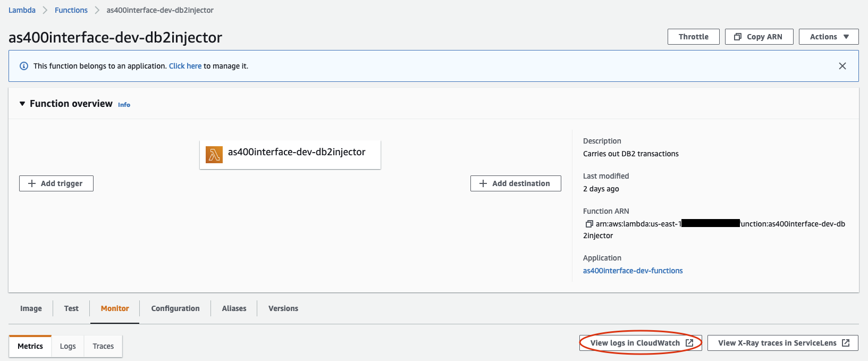Dismiss the application info banner

click(x=842, y=66)
